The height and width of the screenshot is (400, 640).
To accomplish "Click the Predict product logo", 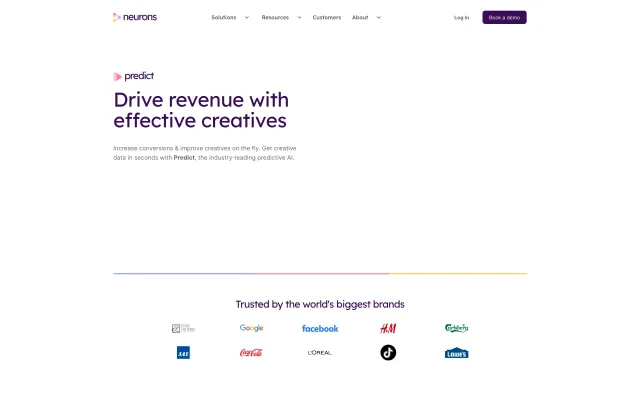I will pyautogui.click(x=134, y=76).
